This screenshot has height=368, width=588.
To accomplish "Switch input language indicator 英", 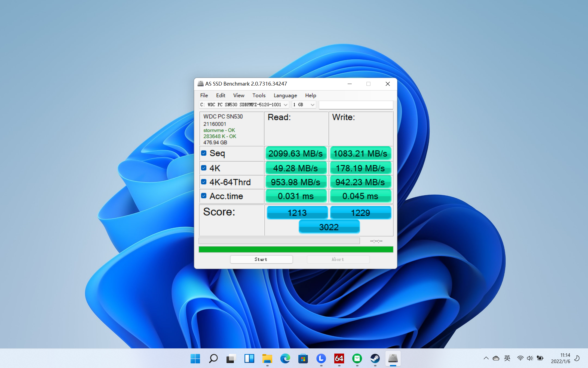I will click(x=507, y=358).
